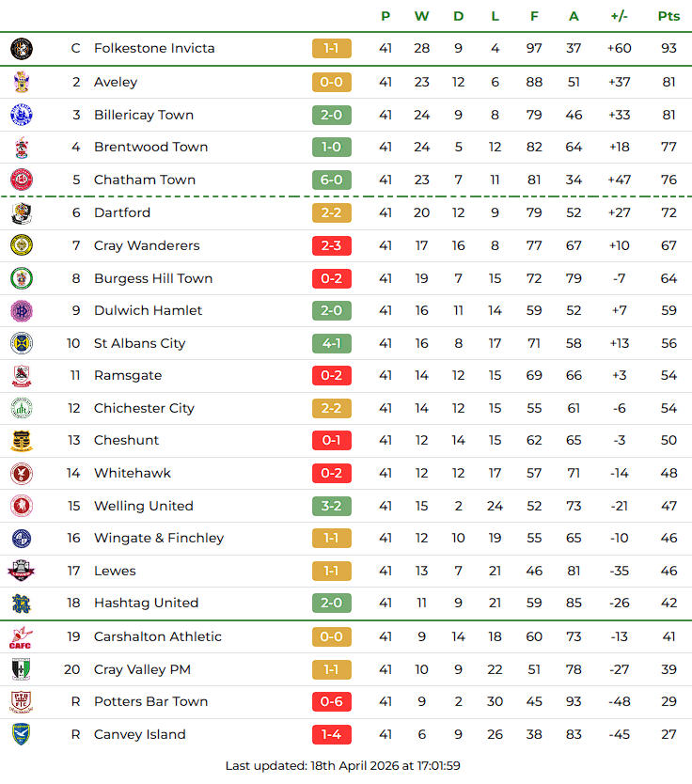Click the Canvey Island club badge
Viewport: 692px width, 784px height.
coord(22,734)
